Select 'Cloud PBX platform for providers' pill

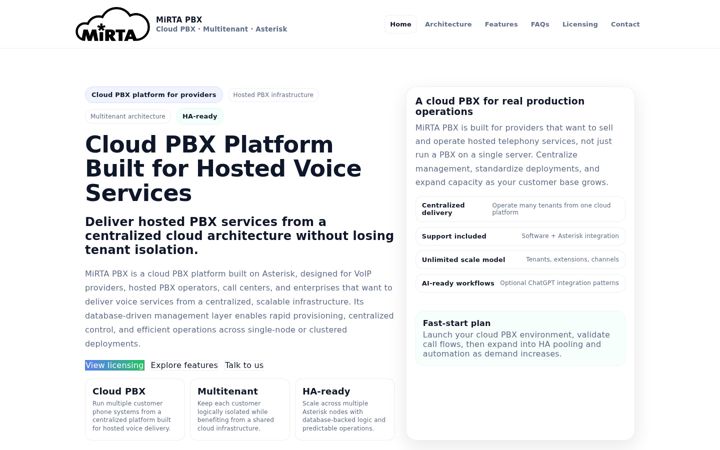click(154, 95)
